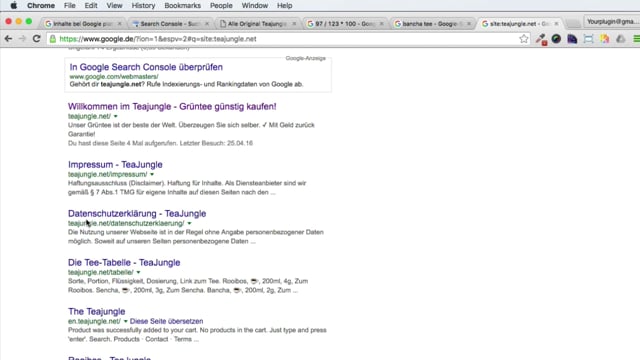The image size is (640, 360).
Task: Expand dropdown next to en.teajungle.net/
Action: [125, 321]
